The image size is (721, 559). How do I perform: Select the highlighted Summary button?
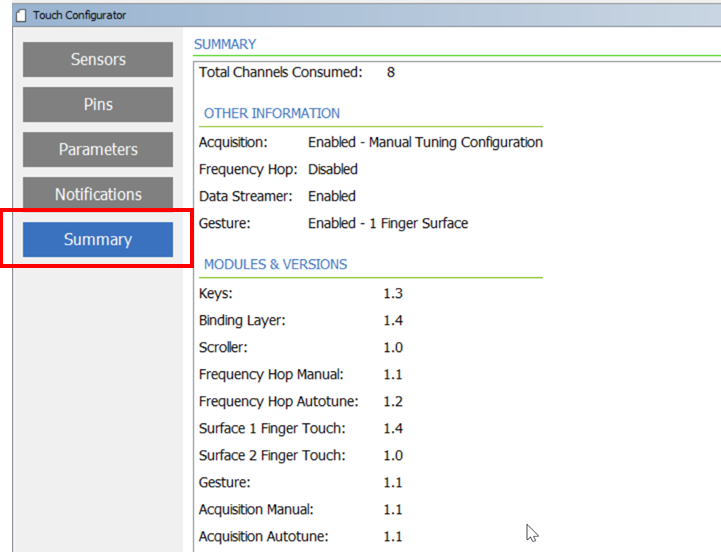(x=98, y=240)
